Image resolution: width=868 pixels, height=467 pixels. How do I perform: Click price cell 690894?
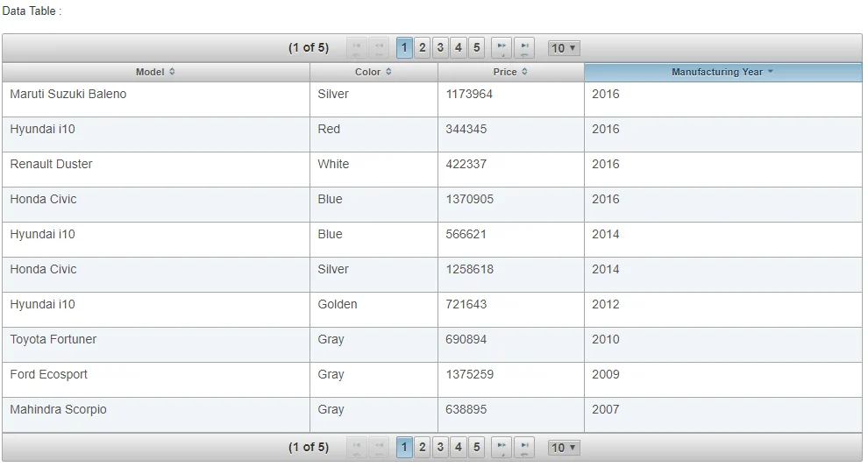[x=511, y=344]
